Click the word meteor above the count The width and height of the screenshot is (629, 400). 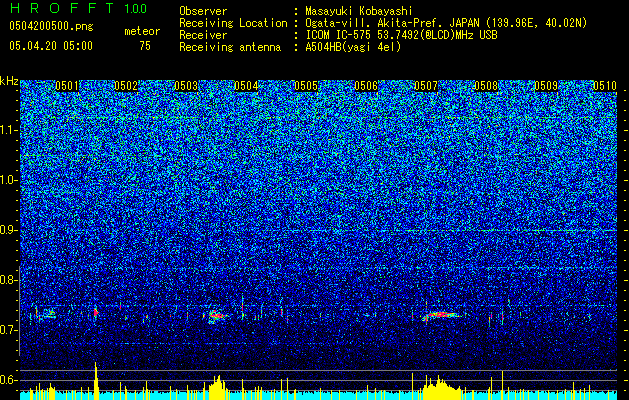point(142,31)
